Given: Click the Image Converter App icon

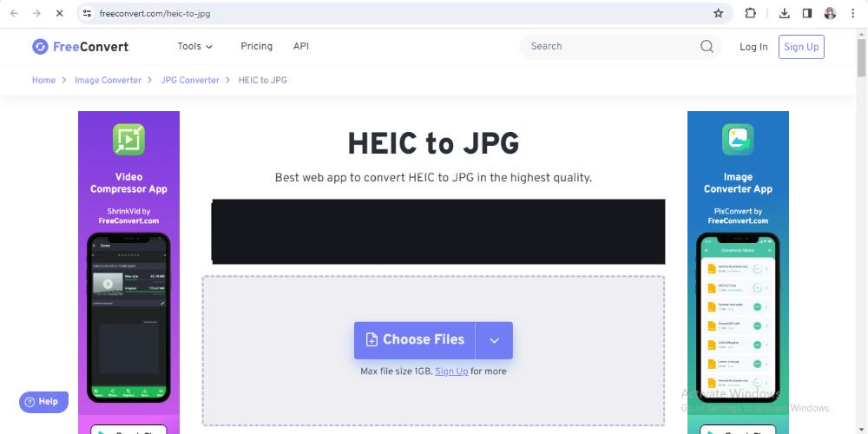Looking at the screenshot, I should 738,139.
